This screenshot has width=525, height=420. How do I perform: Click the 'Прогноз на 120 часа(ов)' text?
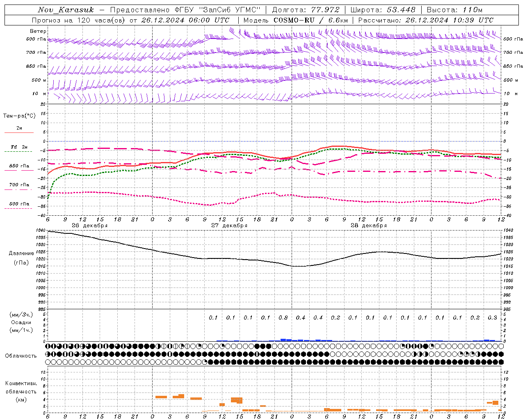[x=79, y=20]
